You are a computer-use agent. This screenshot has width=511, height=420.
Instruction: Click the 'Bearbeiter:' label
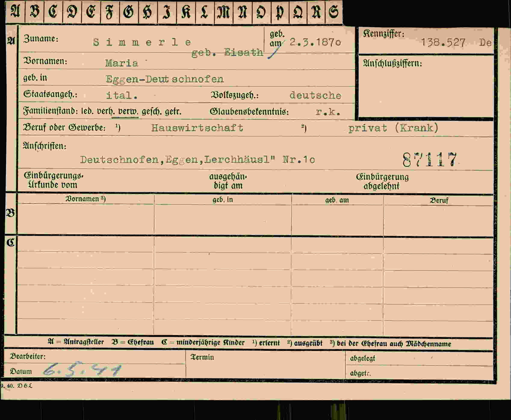pos(28,356)
